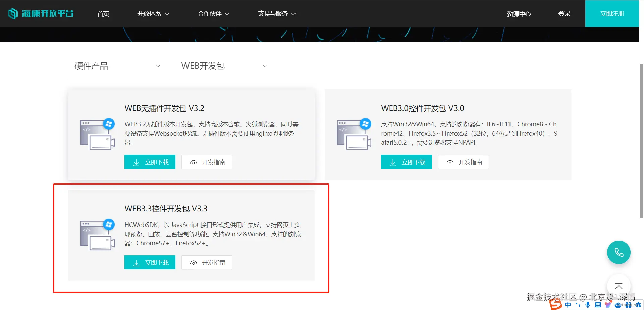Viewport: 644px width, 310px height.
Task: Click download arrow icon for WEB3.0控件开发包 V3.0
Action: tap(393, 163)
